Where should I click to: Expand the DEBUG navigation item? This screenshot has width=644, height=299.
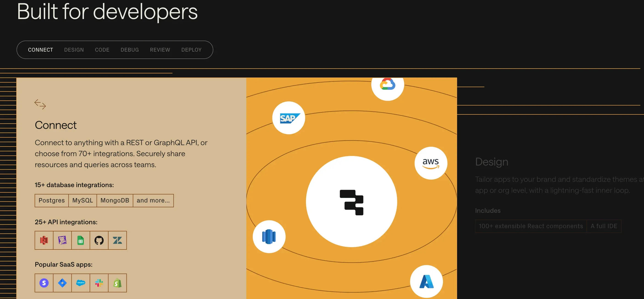(x=129, y=49)
